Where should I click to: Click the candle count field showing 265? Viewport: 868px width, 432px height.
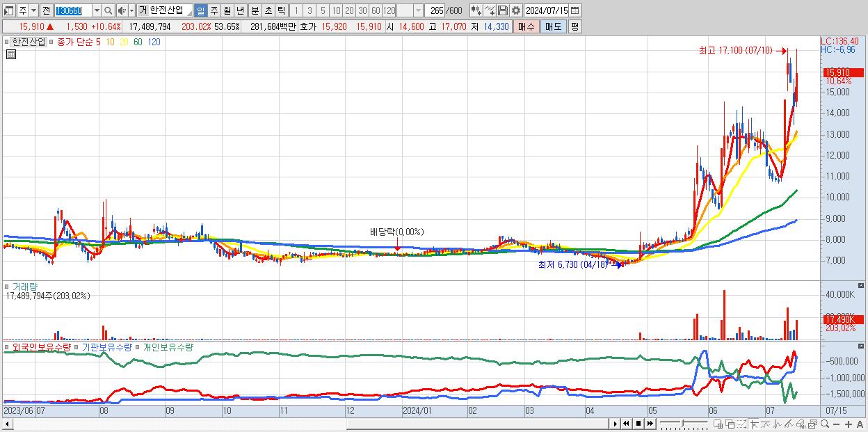436,10
